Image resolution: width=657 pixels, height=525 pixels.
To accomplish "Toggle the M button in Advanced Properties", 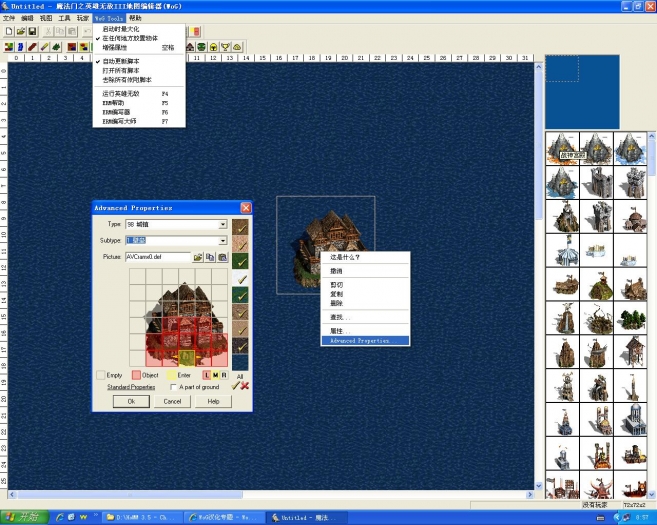I will [215, 375].
